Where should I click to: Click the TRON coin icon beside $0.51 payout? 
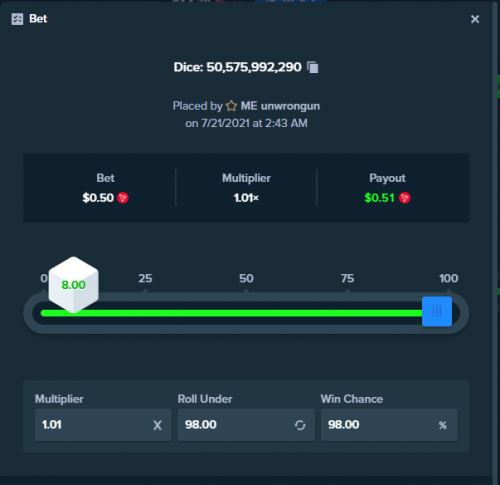click(x=405, y=198)
